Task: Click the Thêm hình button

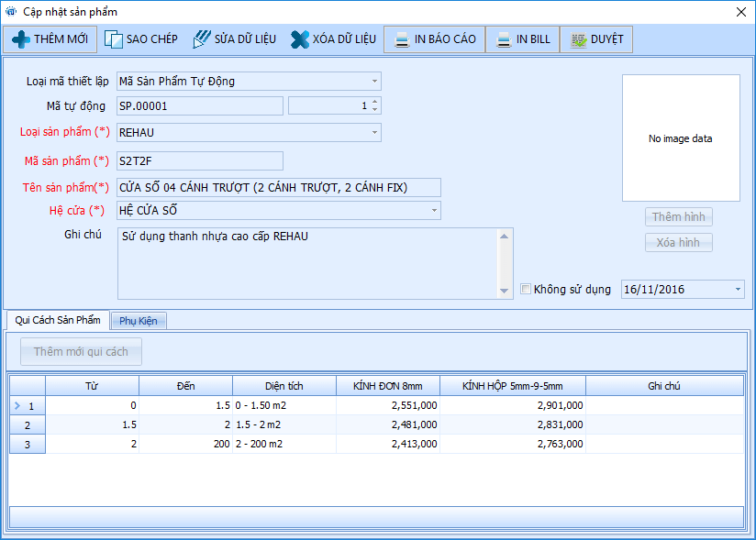Action: pos(678,217)
